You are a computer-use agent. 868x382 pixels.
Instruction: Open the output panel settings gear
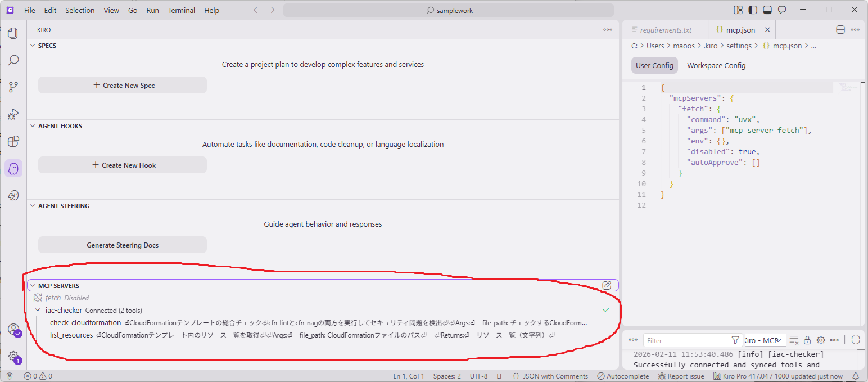tap(821, 340)
